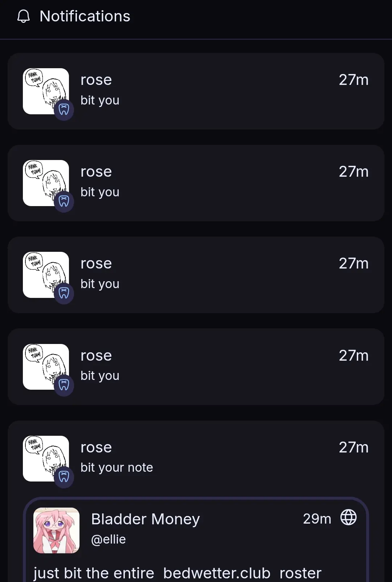Click the tooth bite badge on the first notification
Image resolution: width=392 pixels, height=582 pixels.
[x=64, y=110]
